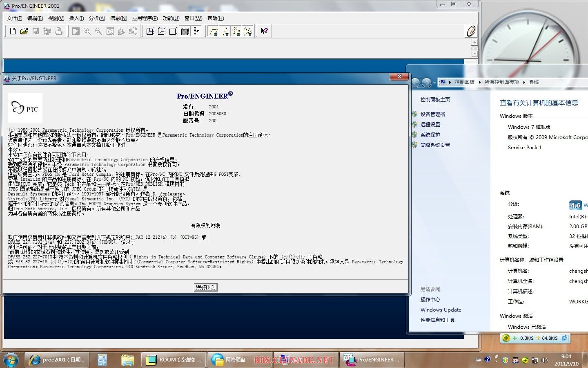Enable shaded display mode
Screen dimensions: 588x368
tap(185, 31)
